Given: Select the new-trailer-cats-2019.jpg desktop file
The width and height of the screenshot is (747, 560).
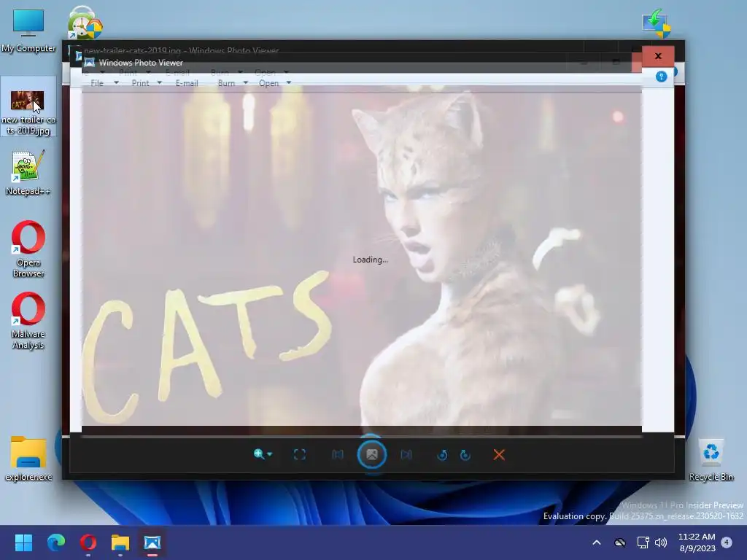Looking at the screenshot, I should coord(28,107).
